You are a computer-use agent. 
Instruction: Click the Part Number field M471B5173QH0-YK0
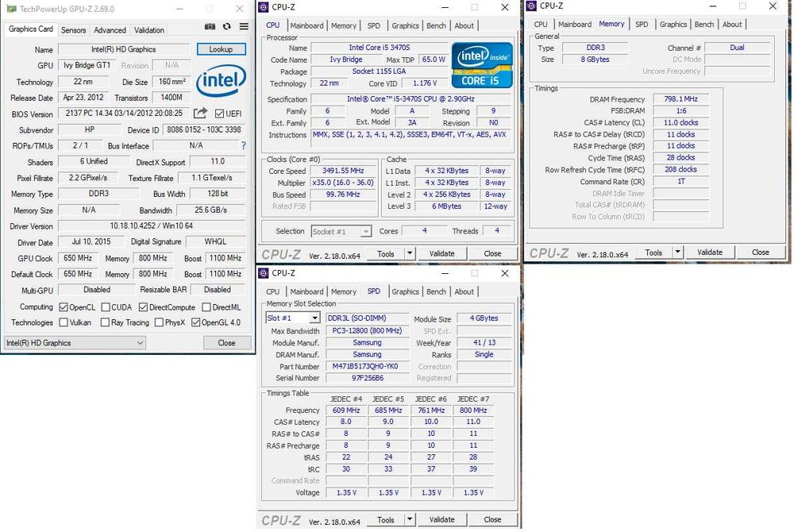click(365, 367)
